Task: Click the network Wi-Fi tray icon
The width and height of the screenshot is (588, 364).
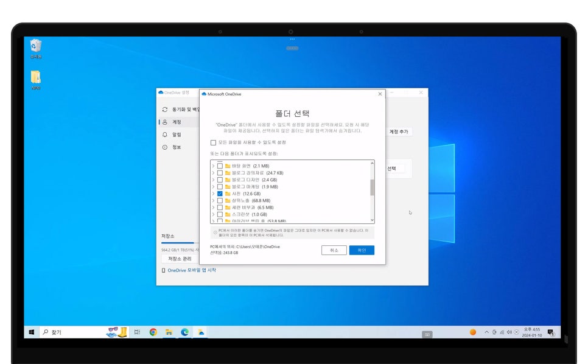Action: click(x=502, y=332)
